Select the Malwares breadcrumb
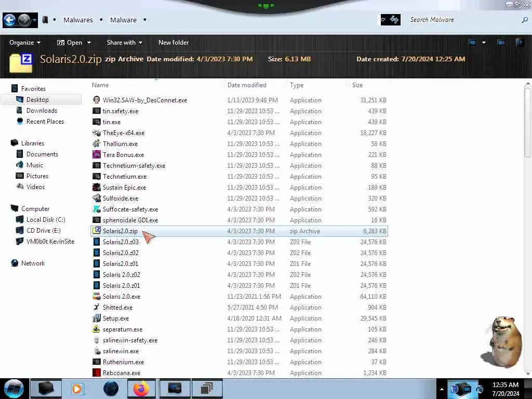Image resolution: width=532 pixels, height=399 pixels. click(x=78, y=20)
